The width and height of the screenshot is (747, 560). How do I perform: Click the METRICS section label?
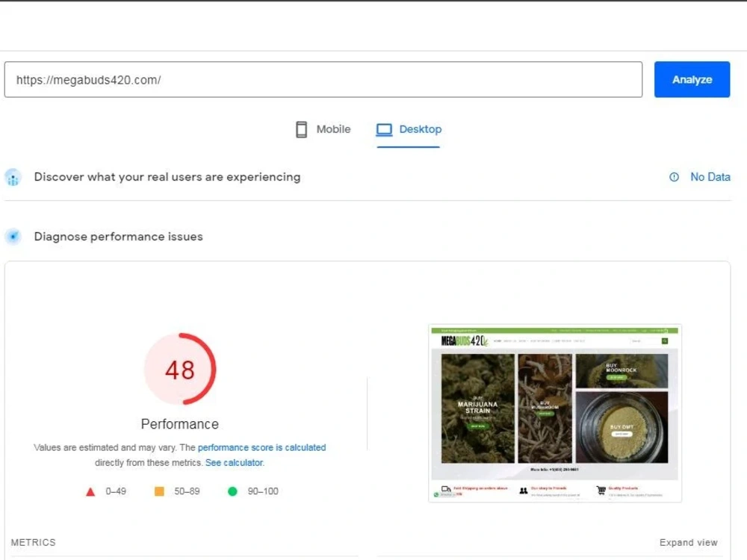(x=34, y=542)
